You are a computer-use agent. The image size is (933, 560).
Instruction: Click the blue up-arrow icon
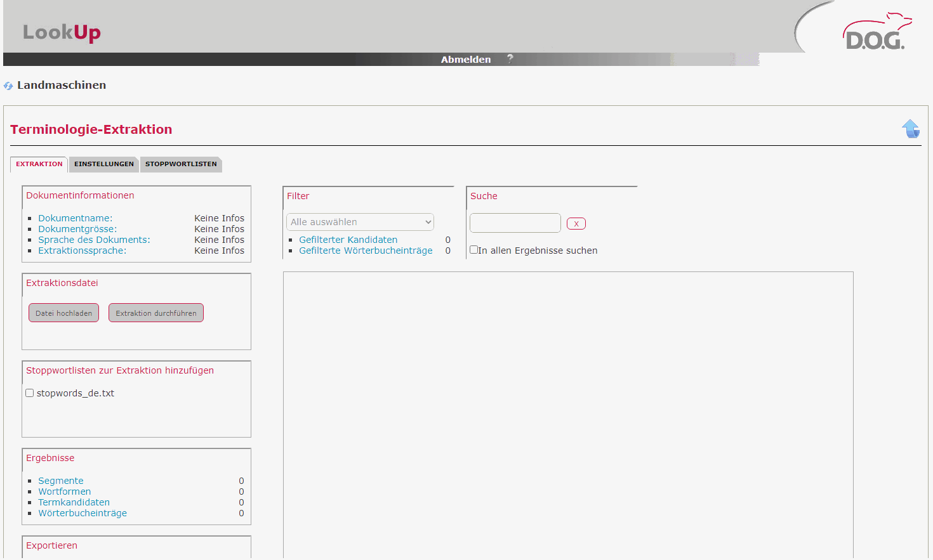point(911,129)
